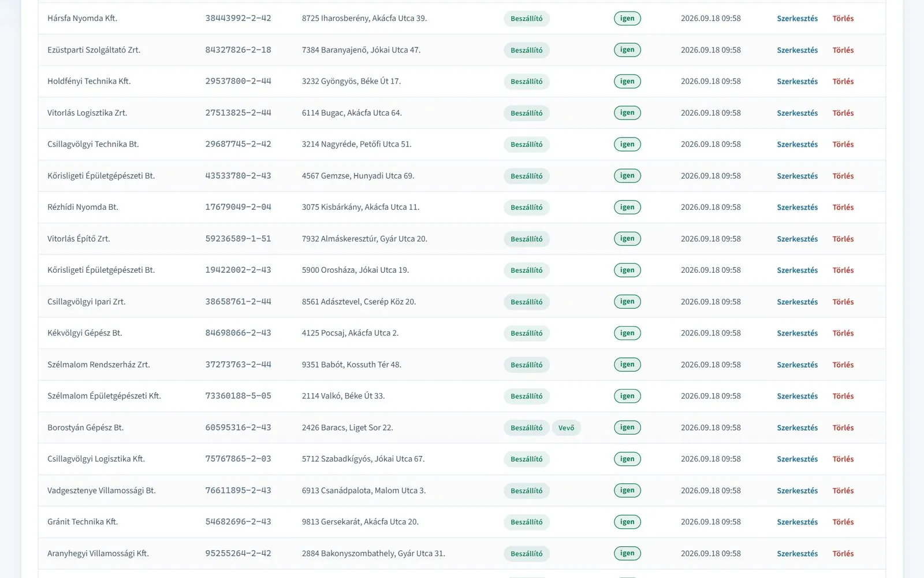
Task: Open Szerkesztés for Csillagvölgyi Logisztika Kft.
Action: (x=797, y=459)
